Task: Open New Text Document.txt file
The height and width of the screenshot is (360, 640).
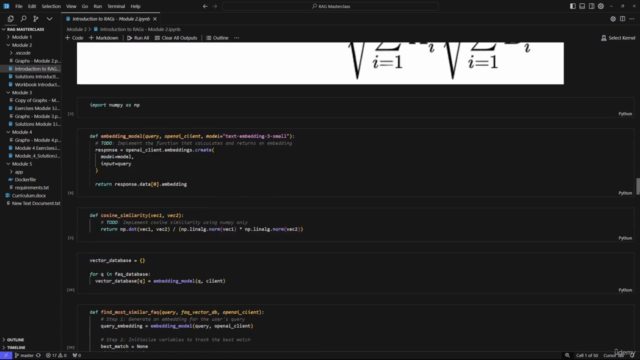Action: [x=36, y=203]
